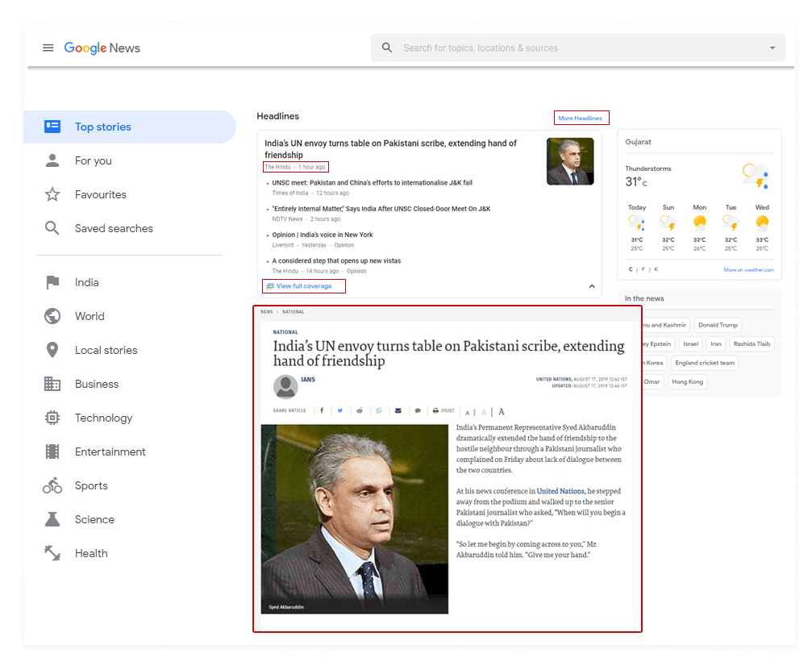Image resolution: width=812 pixels, height=670 pixels.
Task: Click the Science flask icon
Action: [x=52, y=519]
